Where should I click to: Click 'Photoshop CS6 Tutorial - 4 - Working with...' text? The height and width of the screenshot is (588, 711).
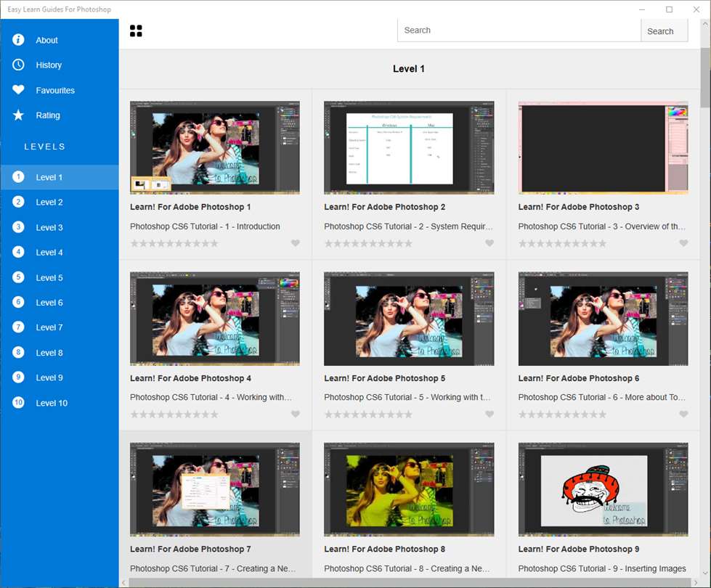pos(211,397)
